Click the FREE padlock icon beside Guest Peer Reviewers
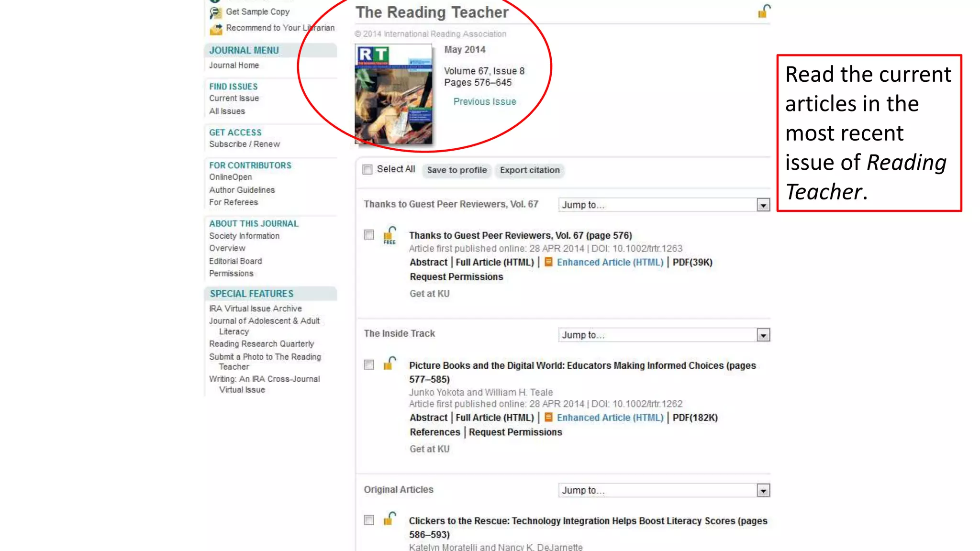The image size is (980, 551). (390, 235)
